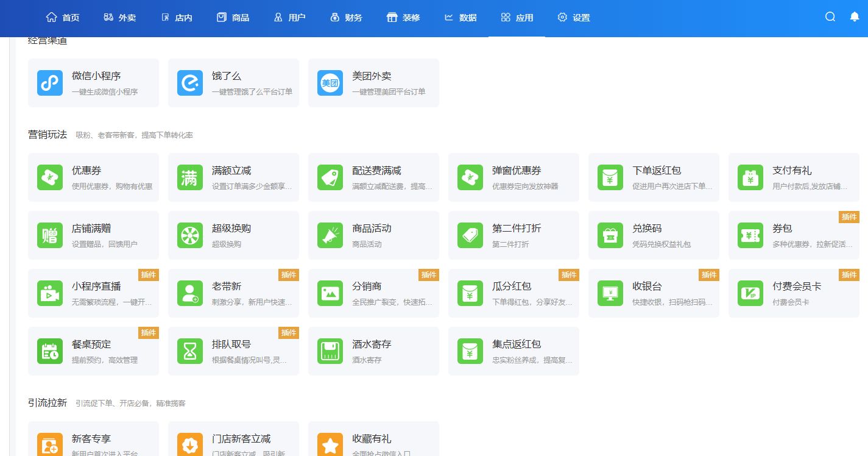Click the 优惠券 ticket icon
The width and height of the screenshot is (868, 456).
point(50,177)
